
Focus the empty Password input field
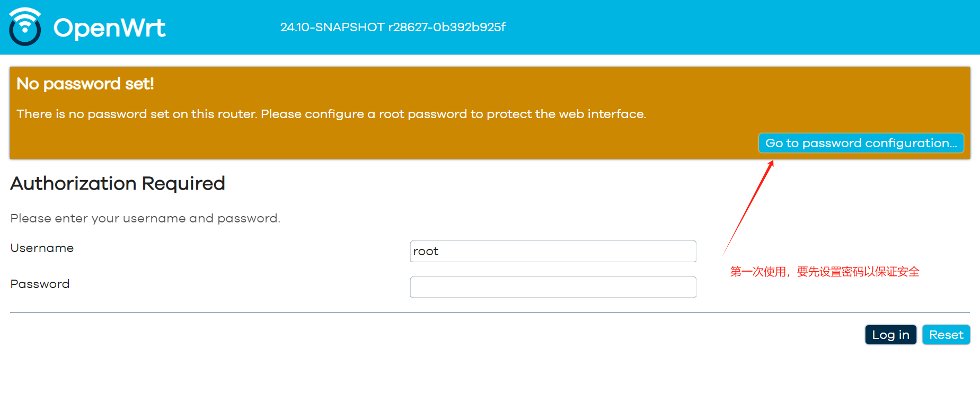(553, 287)
